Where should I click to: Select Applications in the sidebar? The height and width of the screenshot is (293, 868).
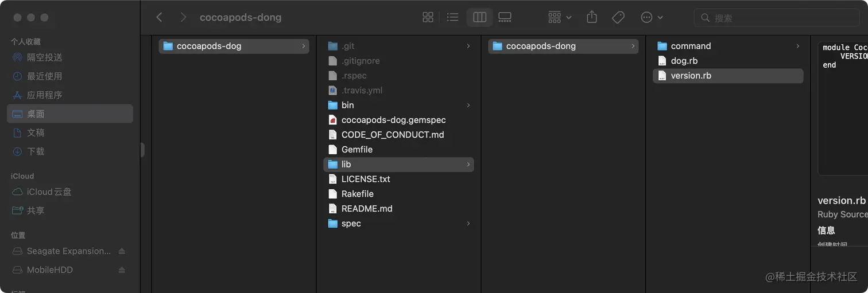click(44, 95)
